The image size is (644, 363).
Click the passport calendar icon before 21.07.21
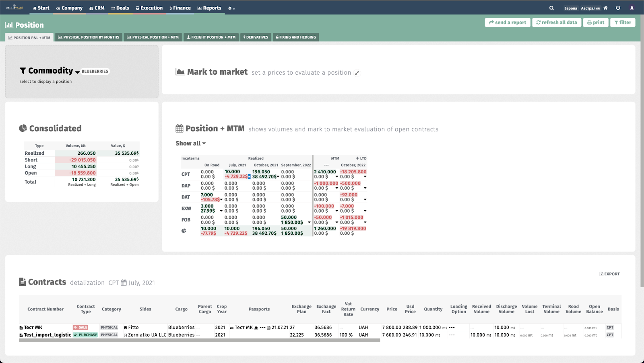(269, 328)
